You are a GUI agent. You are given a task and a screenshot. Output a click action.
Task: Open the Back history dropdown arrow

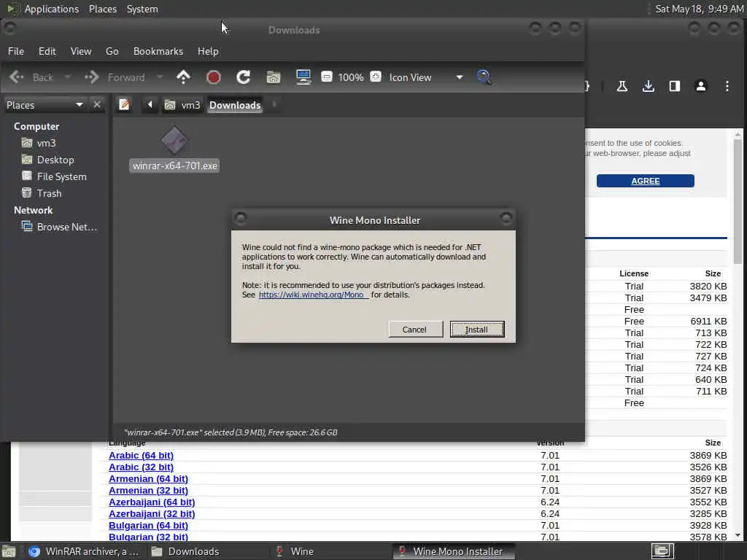(x=68, y=77)
